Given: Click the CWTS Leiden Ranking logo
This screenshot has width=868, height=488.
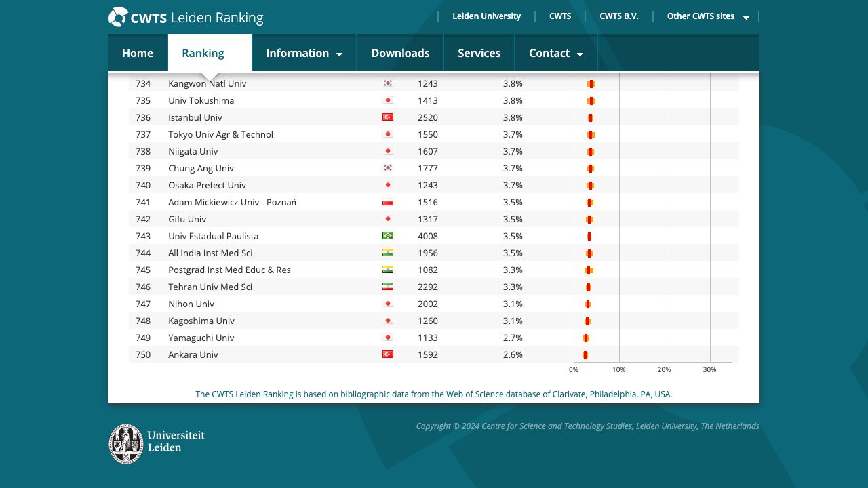Looking at the screenshot, I should coord(186,17).
